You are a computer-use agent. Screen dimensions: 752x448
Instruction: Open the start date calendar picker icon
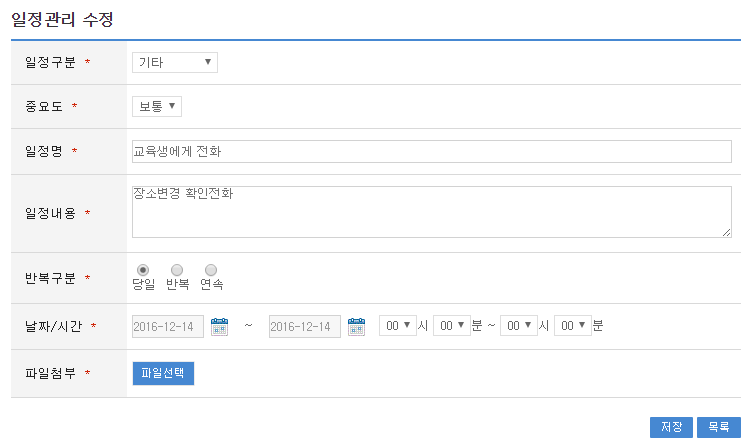click(x=220, y=326)
